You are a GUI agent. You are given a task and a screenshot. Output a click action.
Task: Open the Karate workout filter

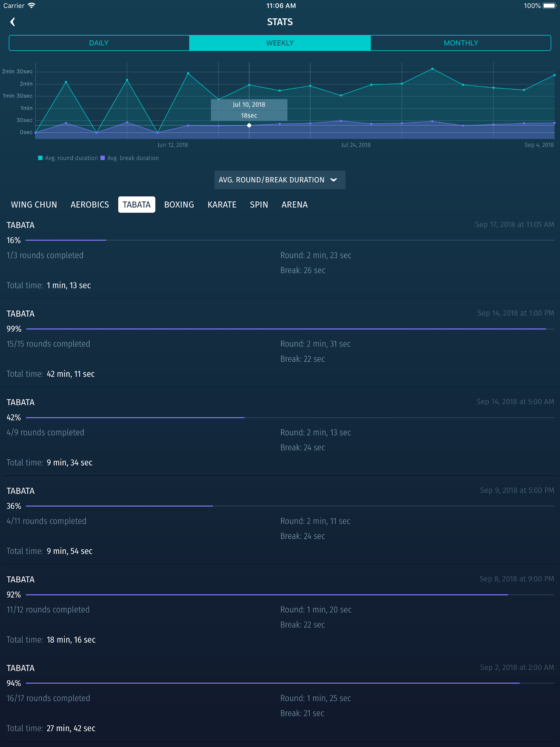pyautogui.click(x=222, y=205)
